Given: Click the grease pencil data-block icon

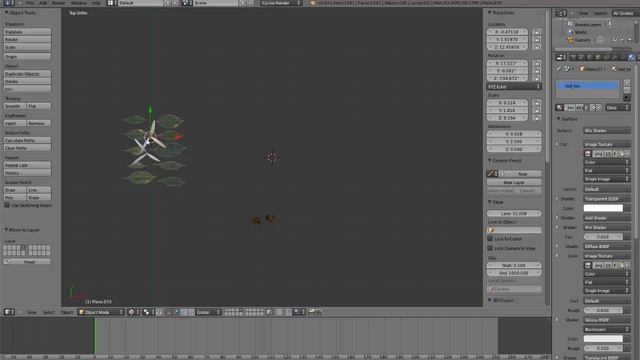Looking at the screenshot, I should click(x=492, y=174).
